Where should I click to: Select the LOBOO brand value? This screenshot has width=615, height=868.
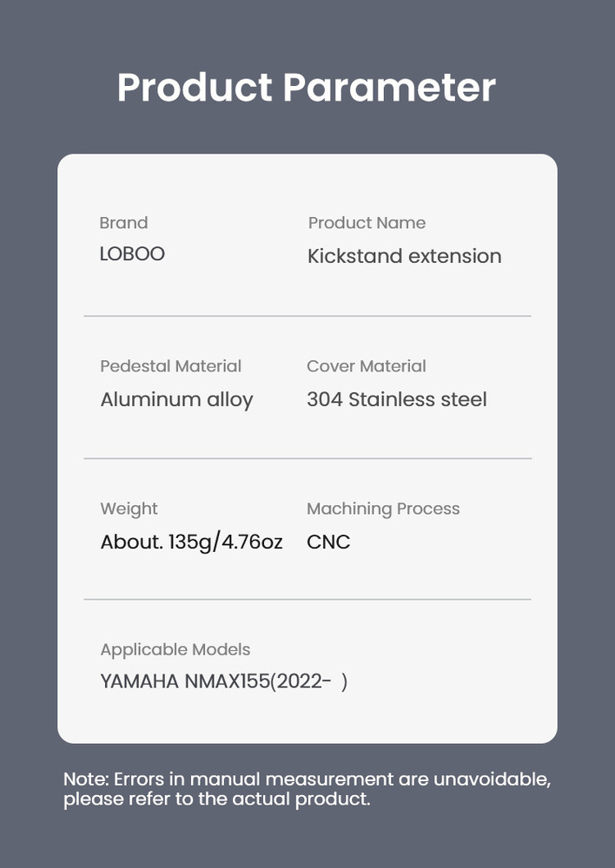click(x=132, y=254)
